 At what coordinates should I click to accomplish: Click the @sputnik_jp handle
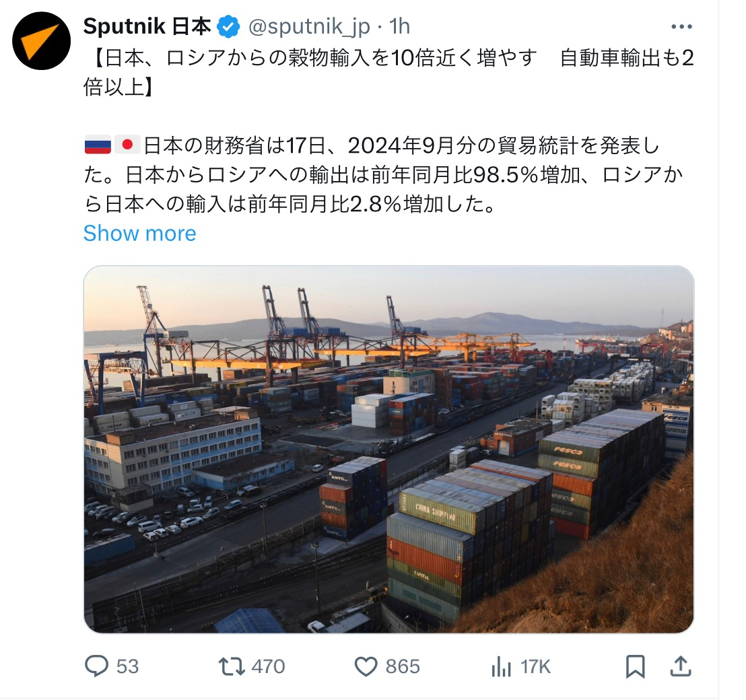click(x=309, y=27)
